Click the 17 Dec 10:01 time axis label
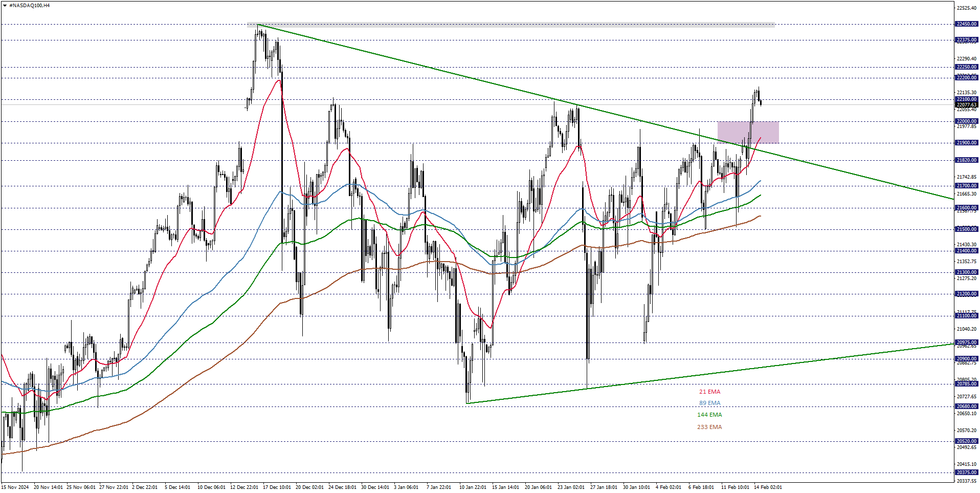This screenshot has height=493, width=980. pos(277,487)
